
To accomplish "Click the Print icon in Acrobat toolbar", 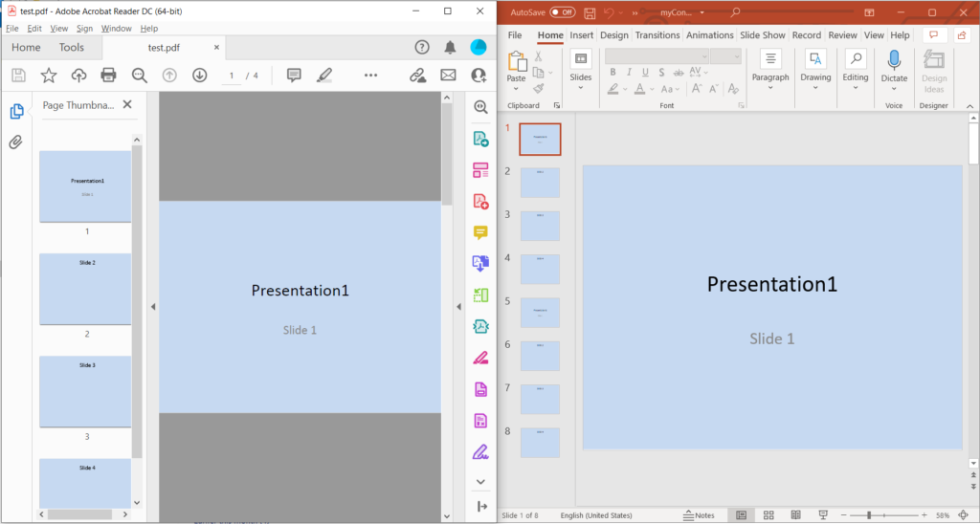I will point(109,76).
